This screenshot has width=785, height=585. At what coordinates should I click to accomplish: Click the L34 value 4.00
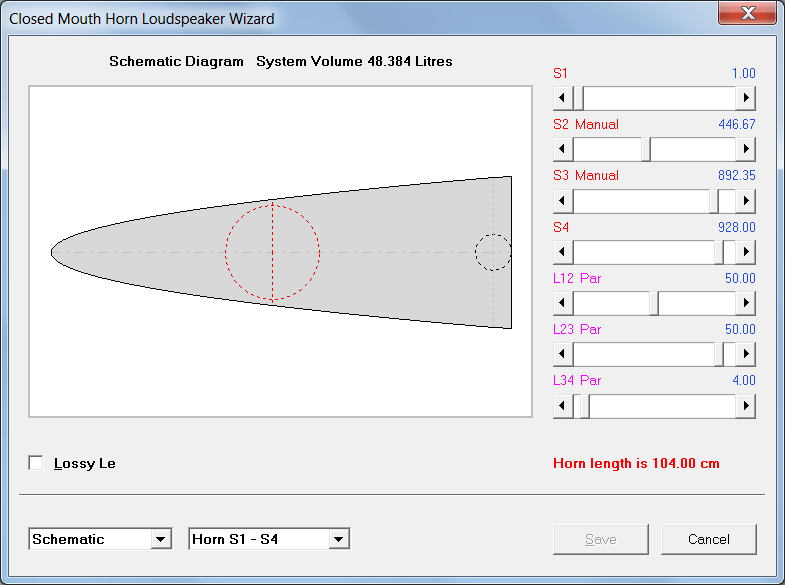tap(743, 380)
